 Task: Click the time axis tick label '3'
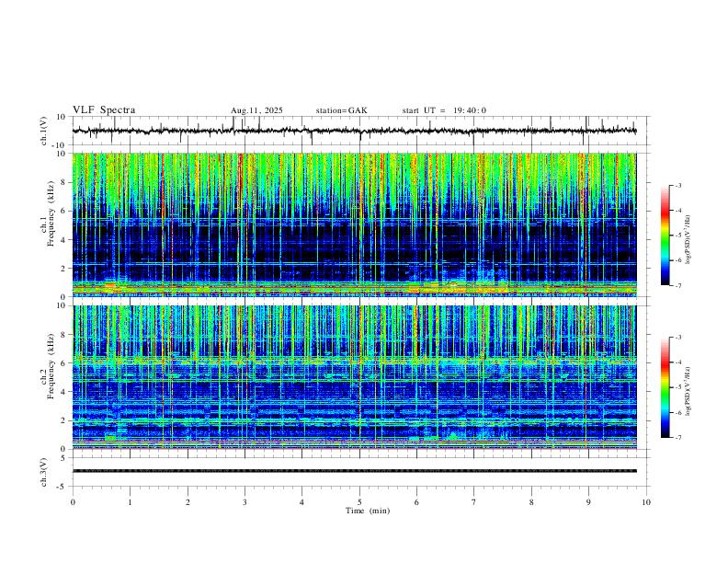click(x=245, y=502)
